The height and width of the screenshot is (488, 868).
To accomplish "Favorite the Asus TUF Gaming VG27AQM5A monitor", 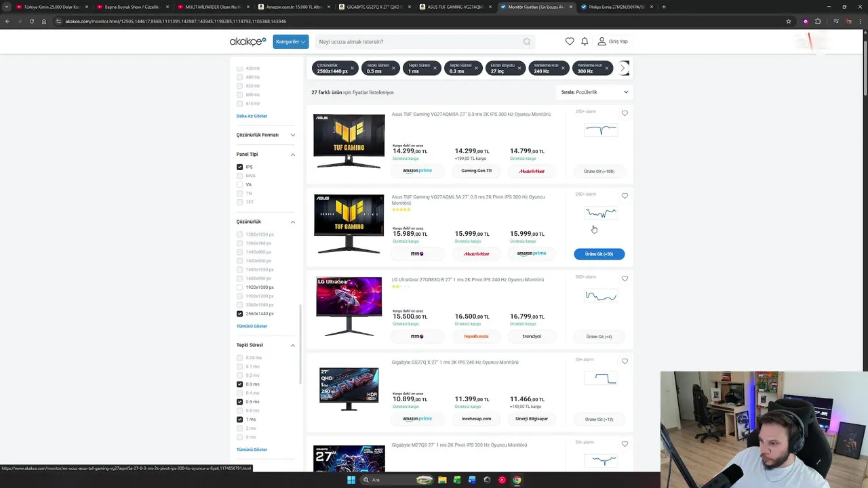I will tap(625, 113).
